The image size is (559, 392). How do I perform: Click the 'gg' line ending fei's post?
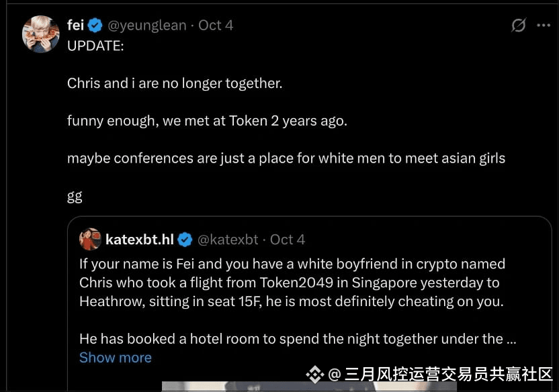click(x=75, y=196)
